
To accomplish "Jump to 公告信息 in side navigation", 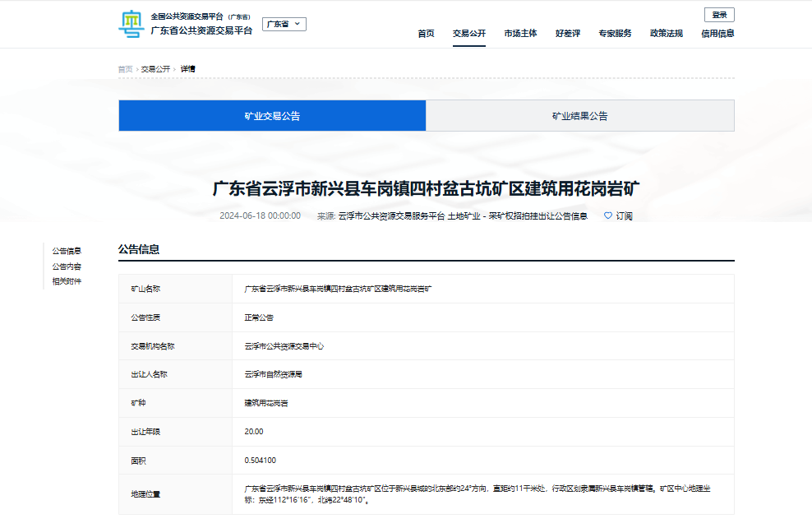I will click(x=67, y=251).
